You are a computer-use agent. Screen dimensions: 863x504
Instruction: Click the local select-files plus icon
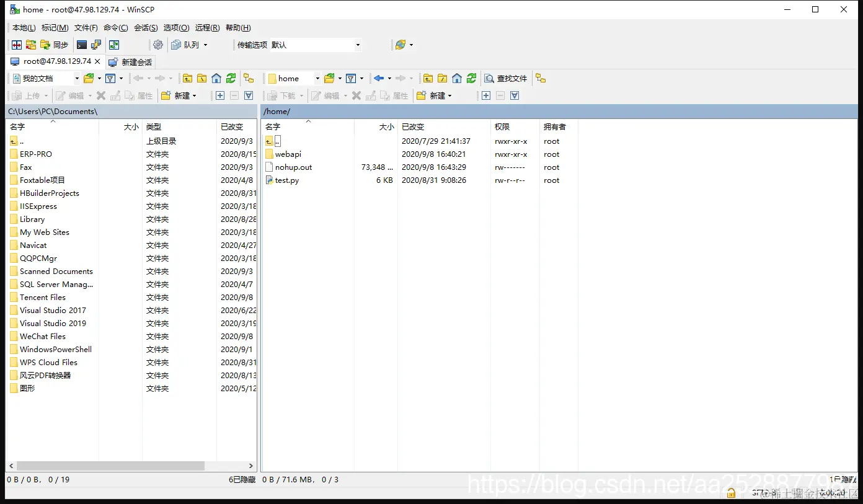(x=220, y=95)
